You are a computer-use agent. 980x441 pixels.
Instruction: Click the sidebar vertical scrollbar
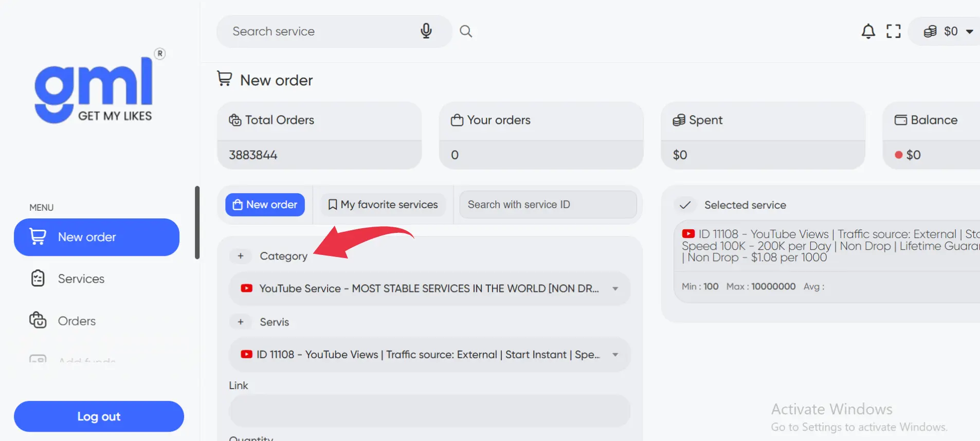tap(197, 222)
